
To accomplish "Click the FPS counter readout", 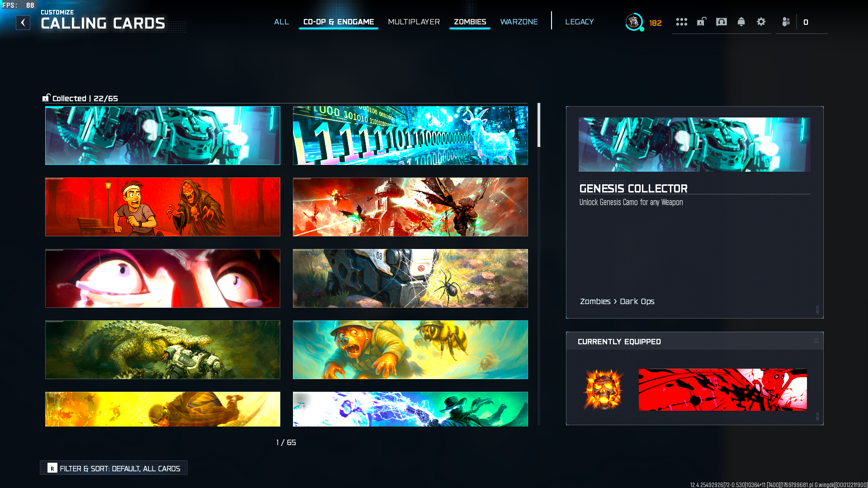I will [x=18, y=5].
